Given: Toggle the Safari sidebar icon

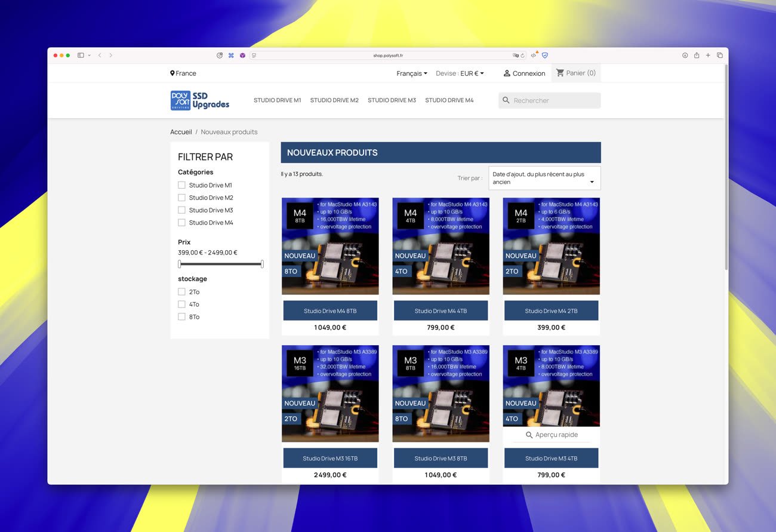Looking at the screenshot, I should tap(81, 56).
